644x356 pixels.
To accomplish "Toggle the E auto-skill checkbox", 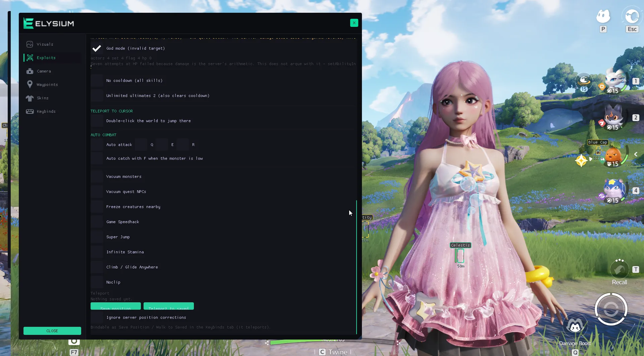I will click(162, 145).
